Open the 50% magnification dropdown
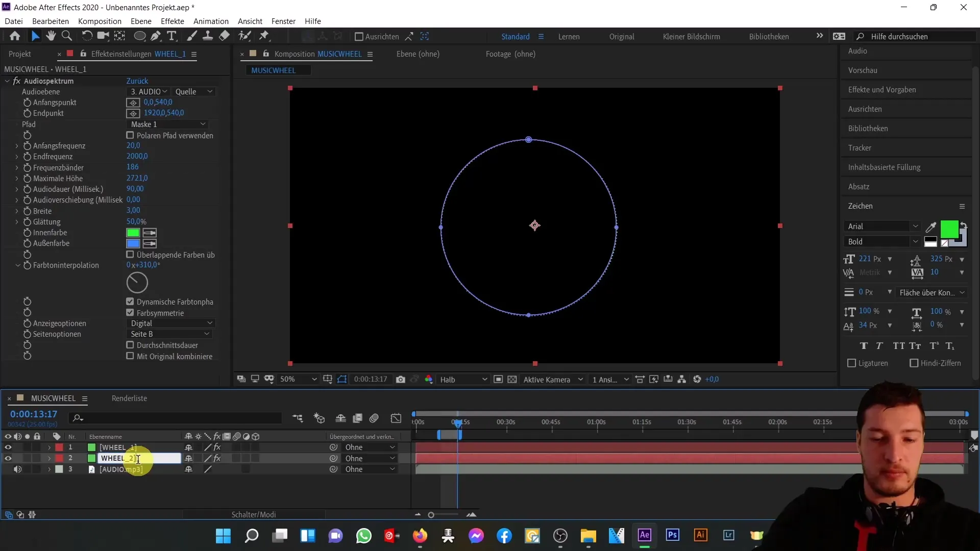 [298, 380]
